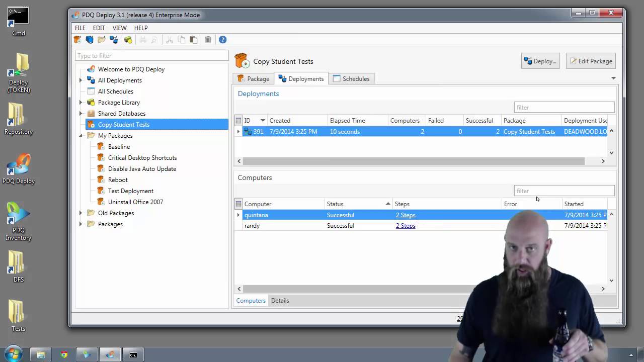The width and height of the screenshot is (644, 362).
Task: Switch to the Schedules tab
Action: pyautogui.click(x=351, y=79)
